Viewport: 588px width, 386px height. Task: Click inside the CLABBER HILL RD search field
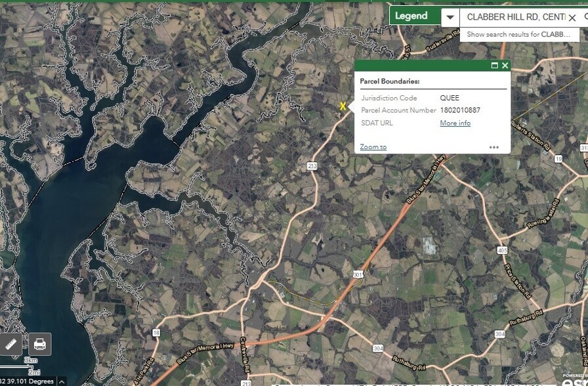coord(512,18)
